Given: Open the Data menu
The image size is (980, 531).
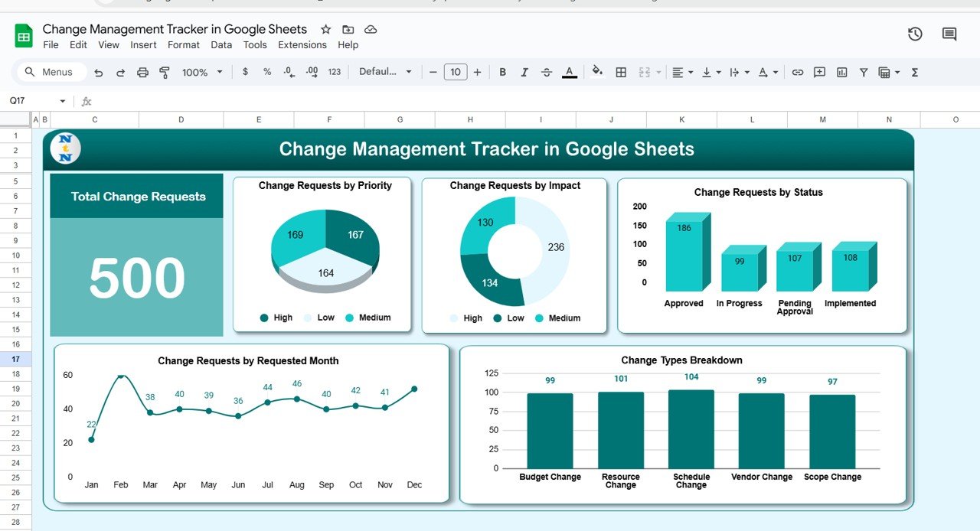Looking at the screenshot, I should (x=221, y=45).
